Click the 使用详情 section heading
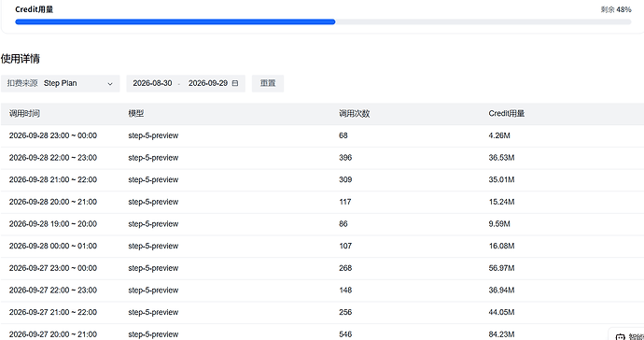Viewport: 644px width, 340px height. point(21,59)
